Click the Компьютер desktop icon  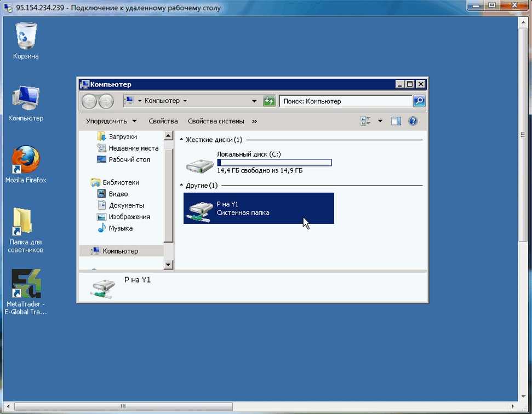(x=26, y=101)
